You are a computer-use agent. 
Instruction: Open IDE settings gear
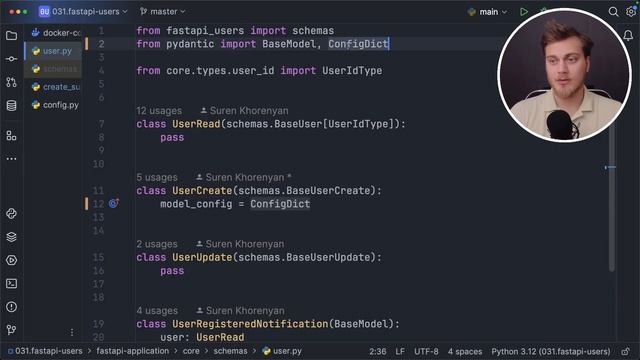click(x=631, y=12)
